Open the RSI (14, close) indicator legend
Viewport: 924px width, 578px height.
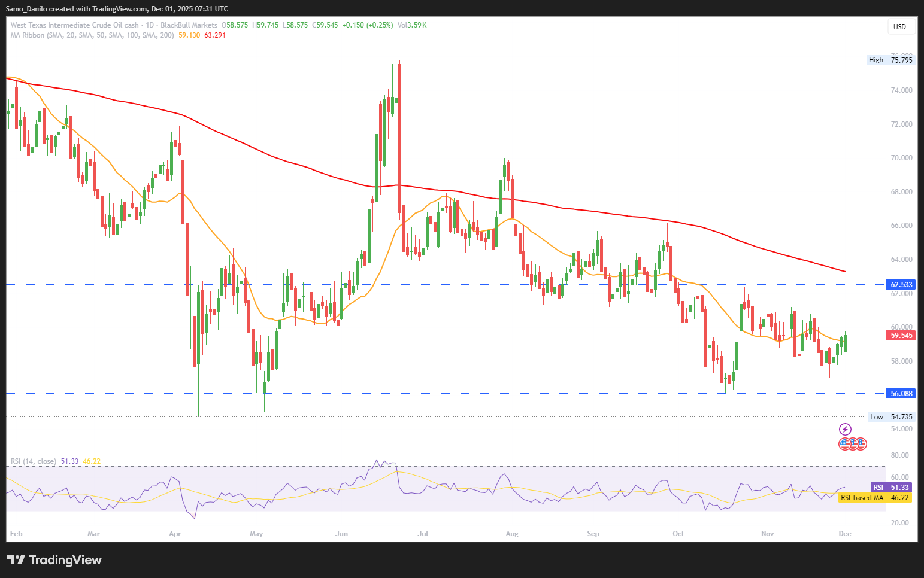click(34, 461)
